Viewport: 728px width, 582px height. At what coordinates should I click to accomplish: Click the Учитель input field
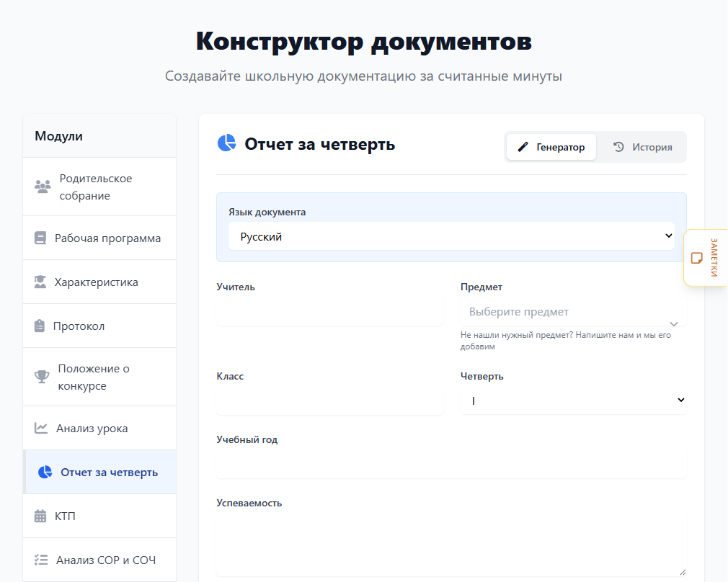click(329, 312)
